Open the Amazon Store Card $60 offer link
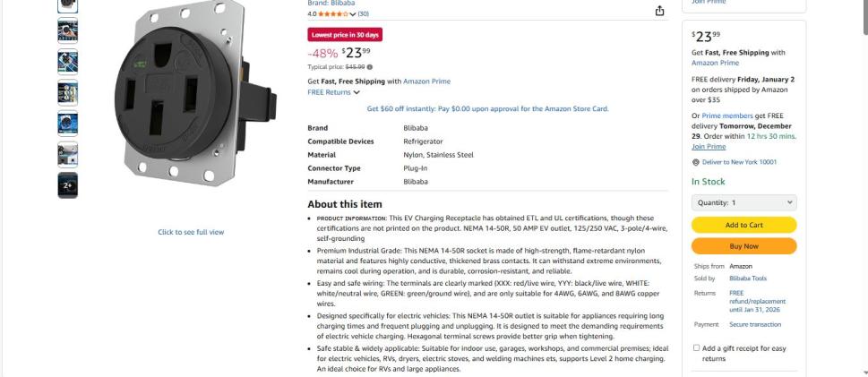The width and height of the screenshot is (868, 377). [487, 109]
